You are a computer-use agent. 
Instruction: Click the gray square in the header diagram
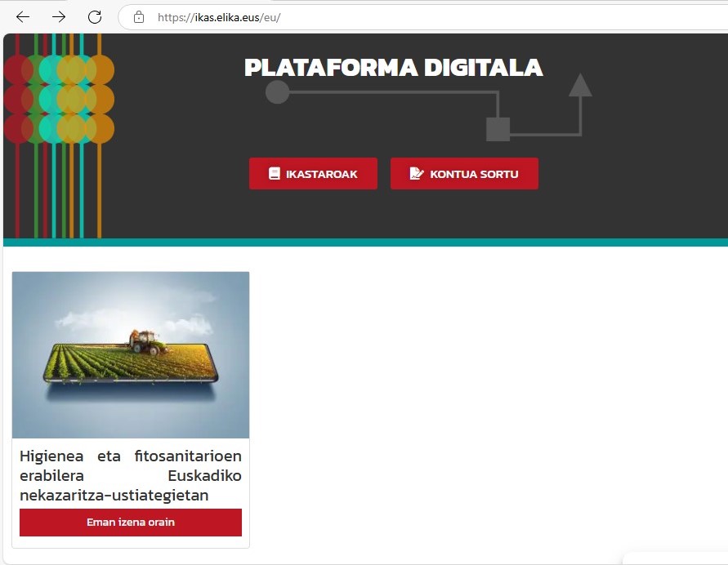click(x=498, y=129)
